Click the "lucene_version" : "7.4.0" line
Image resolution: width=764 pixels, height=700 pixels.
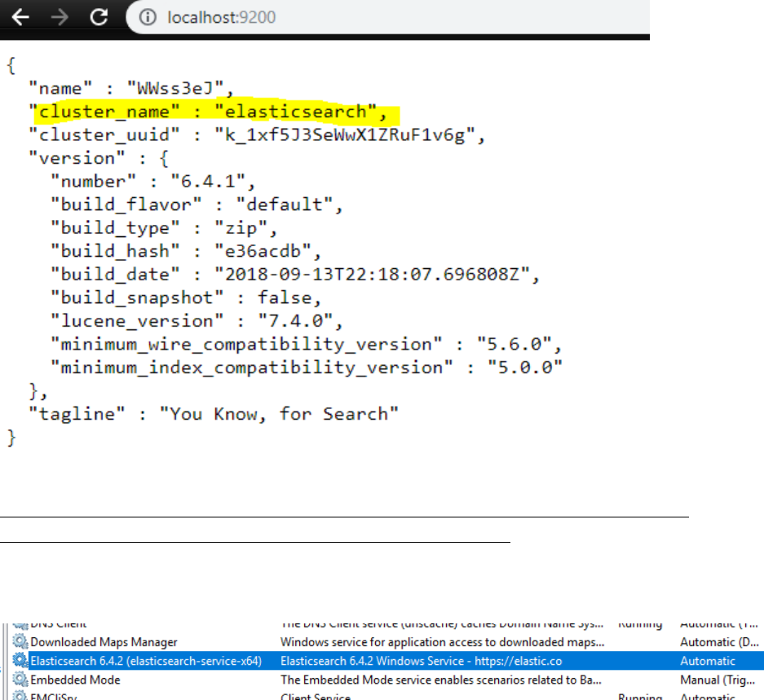(197, 321)
